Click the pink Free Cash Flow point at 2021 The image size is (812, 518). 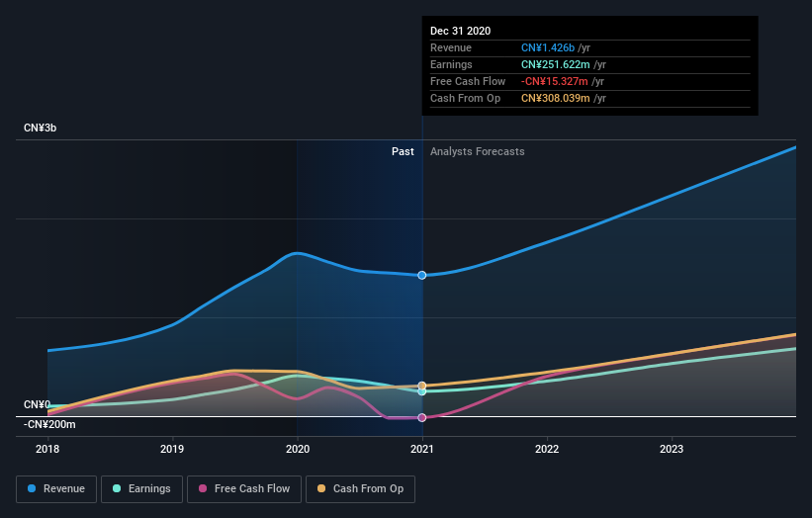click(x=422, y=417)
